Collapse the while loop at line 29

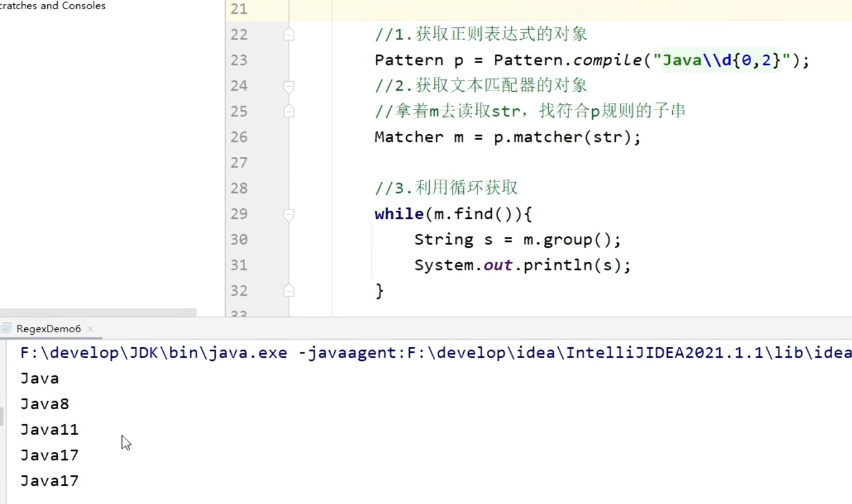(x=289, y=214)
